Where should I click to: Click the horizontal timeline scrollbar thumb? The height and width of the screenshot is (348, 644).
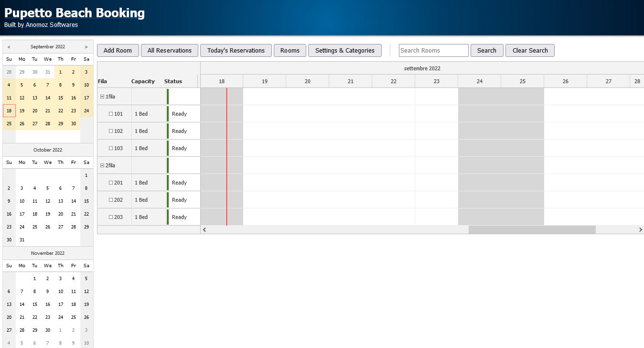532,230
